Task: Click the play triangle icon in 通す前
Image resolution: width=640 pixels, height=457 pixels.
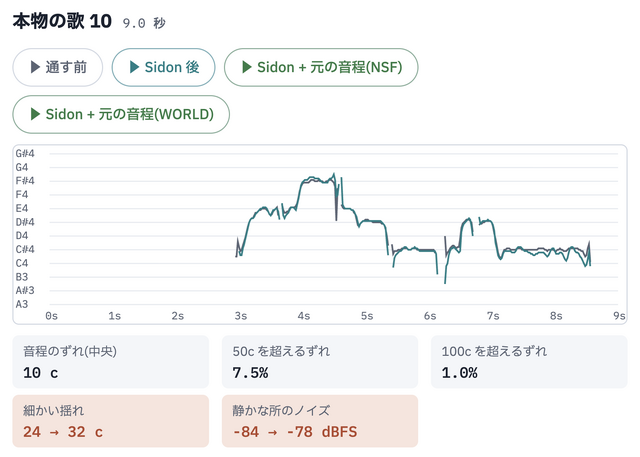Action: (36, 67)
